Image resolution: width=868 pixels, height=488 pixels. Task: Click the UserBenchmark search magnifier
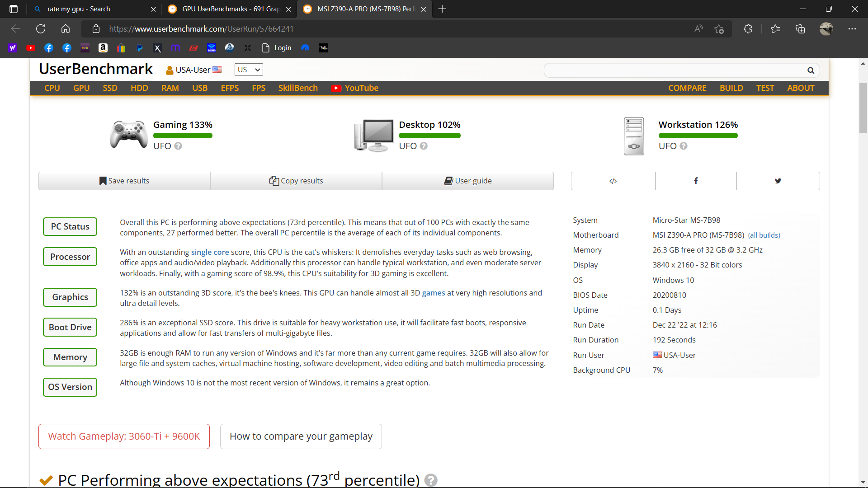pos(811,70)
